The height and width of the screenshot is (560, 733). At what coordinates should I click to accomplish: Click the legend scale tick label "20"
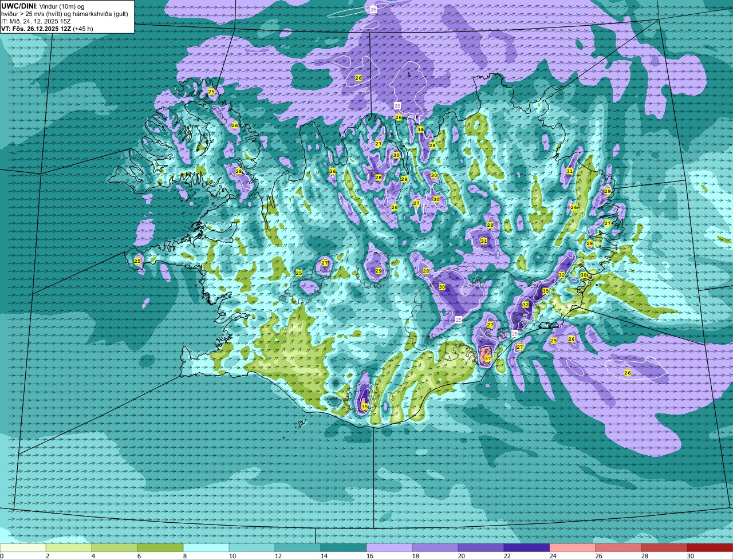pos(462,556)
